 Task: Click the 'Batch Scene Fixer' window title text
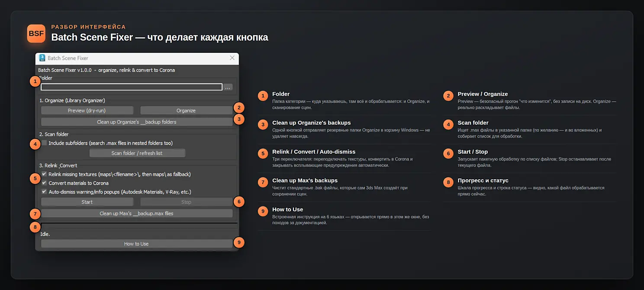click(68, 58)
